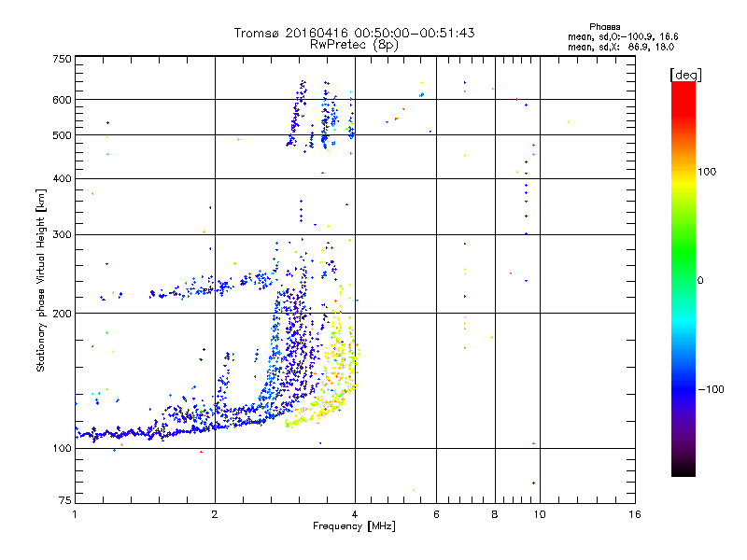Screen dimensions: 747x560
Task: Click the 'Phases' header label
Action: [604, 27]
